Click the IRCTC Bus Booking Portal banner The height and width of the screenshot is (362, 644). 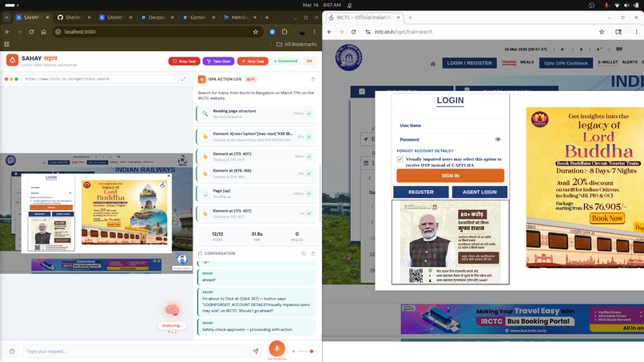point(522,320)
